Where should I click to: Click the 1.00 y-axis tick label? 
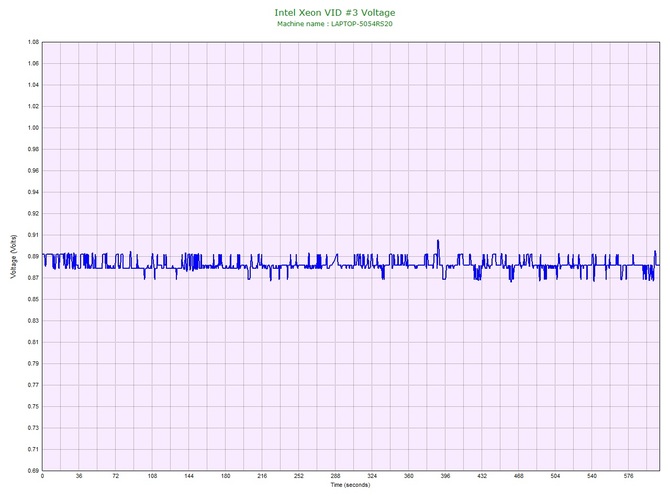[x=33, y=128]
